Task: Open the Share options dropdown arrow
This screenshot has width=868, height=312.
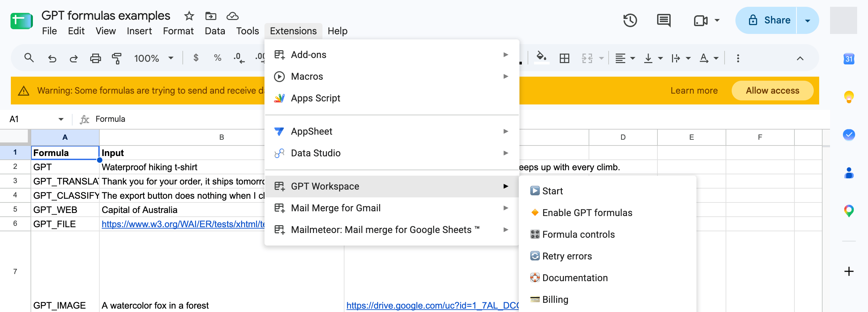Action: 808,20
